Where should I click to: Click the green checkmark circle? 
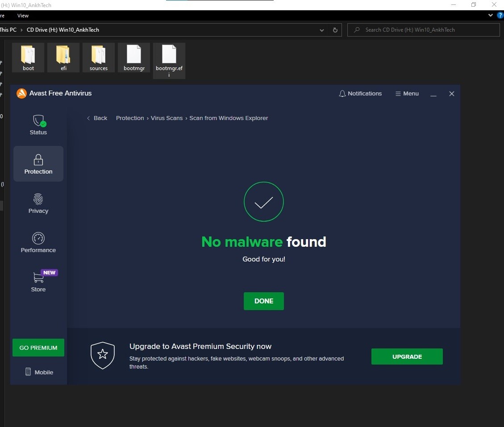point(263,202)
